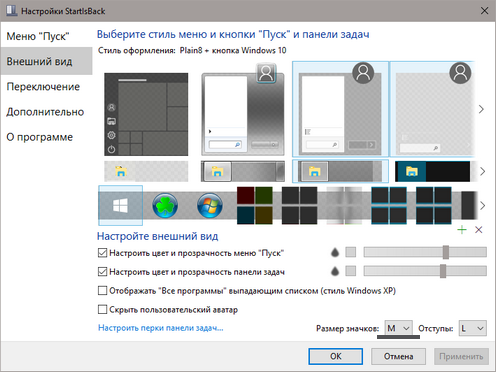Pick the four-color tile start button
The image size is (496, 372).
pos(255,206)
